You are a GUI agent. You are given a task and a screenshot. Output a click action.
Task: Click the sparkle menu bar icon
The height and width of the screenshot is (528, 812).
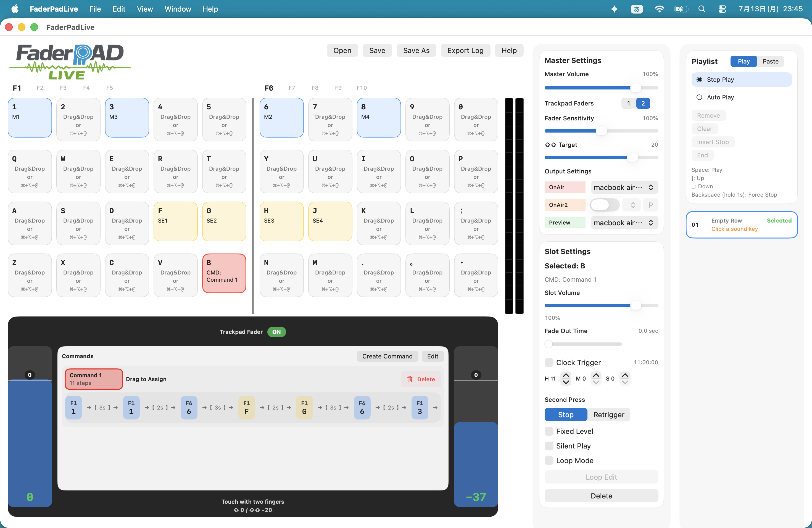pyautogui.click(x=614, y=9)
